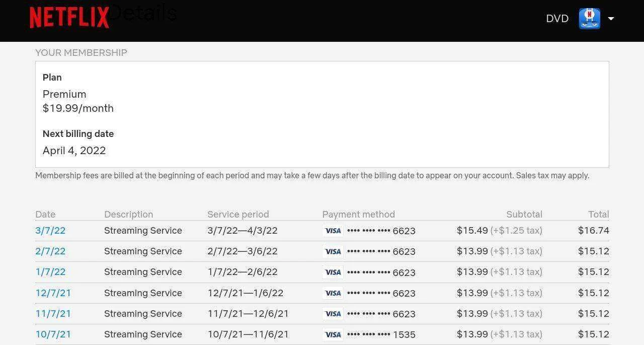Click the Netflix logo
Screen dimensions: 644x345
click(x=69, y=18)
